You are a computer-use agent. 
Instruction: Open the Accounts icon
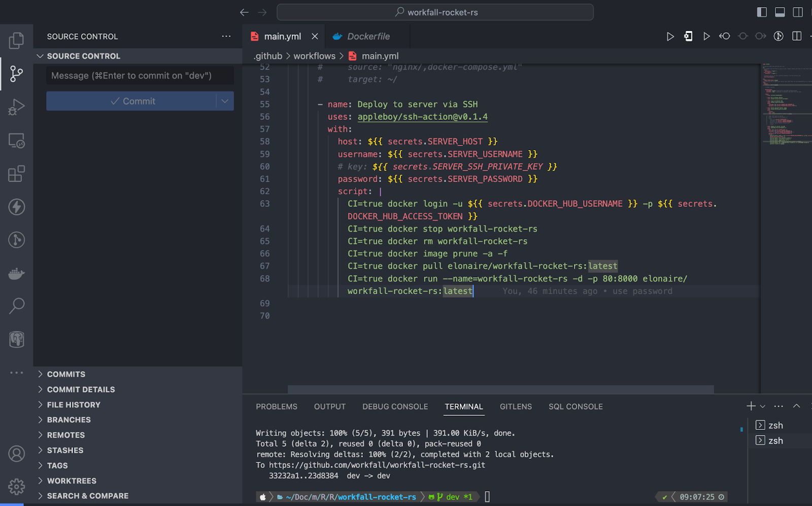[x=16, y=453]
